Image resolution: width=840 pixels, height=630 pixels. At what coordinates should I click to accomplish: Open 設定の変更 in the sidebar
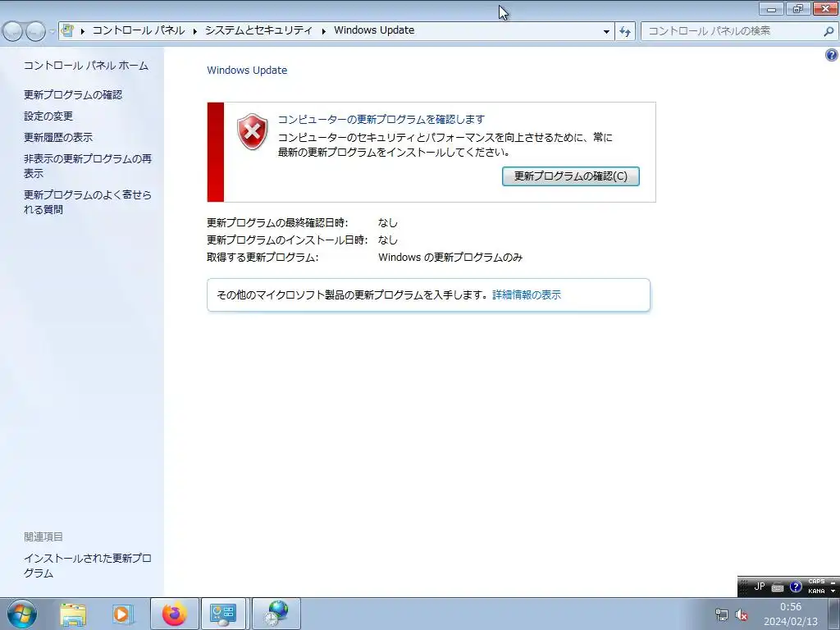click(48, 116)
